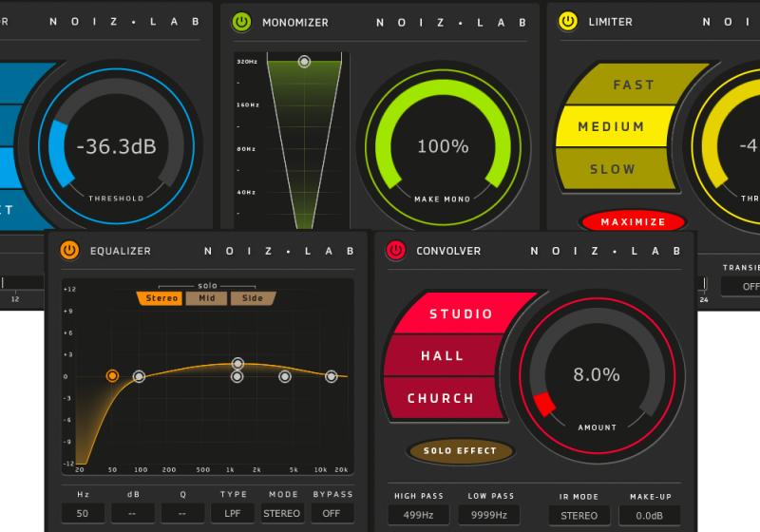Select the orange EQ node at 50Hz

[112, 376]
